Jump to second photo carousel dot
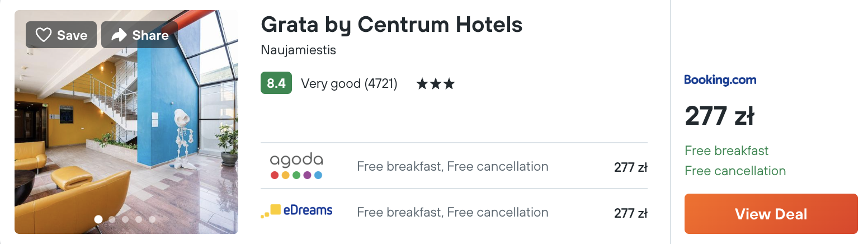868x244 pixels. point(112,219)
